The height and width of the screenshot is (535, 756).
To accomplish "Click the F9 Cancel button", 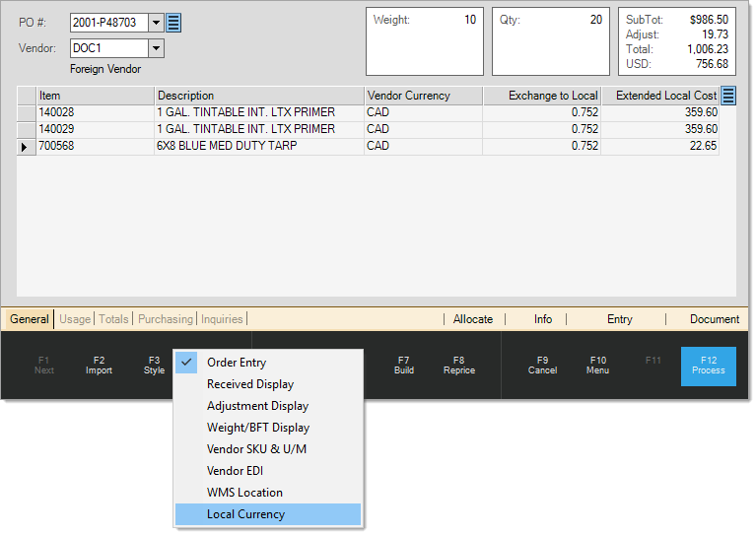I will [542, 366].
